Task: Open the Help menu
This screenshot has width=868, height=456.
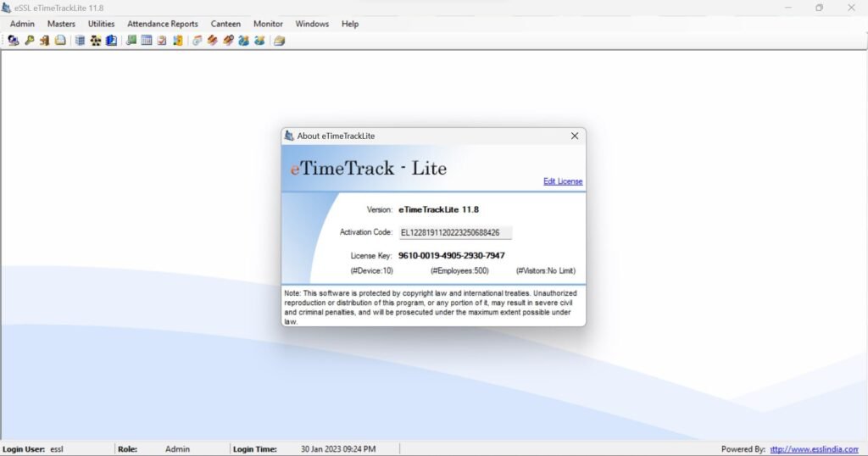Action: pyautogui.click(x=350, y=24)
